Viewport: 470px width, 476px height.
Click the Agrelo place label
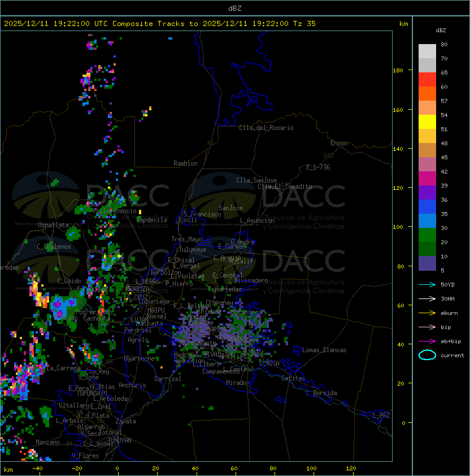pos(138,340)
